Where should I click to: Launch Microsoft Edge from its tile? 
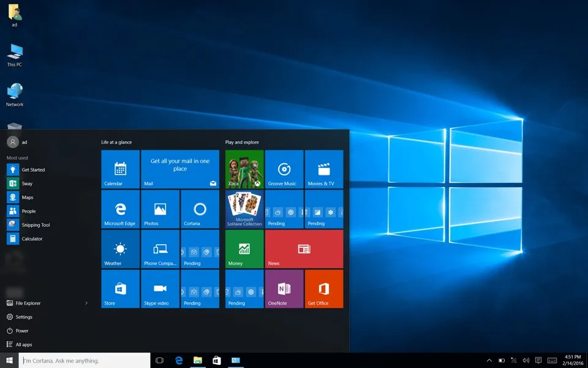[x=121, y=209]
